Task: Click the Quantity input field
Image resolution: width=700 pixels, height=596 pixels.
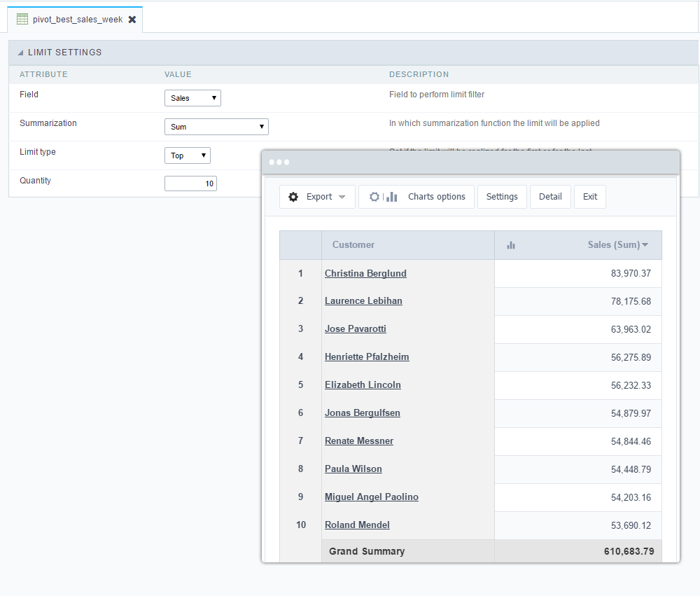Action: pos(190,183)
